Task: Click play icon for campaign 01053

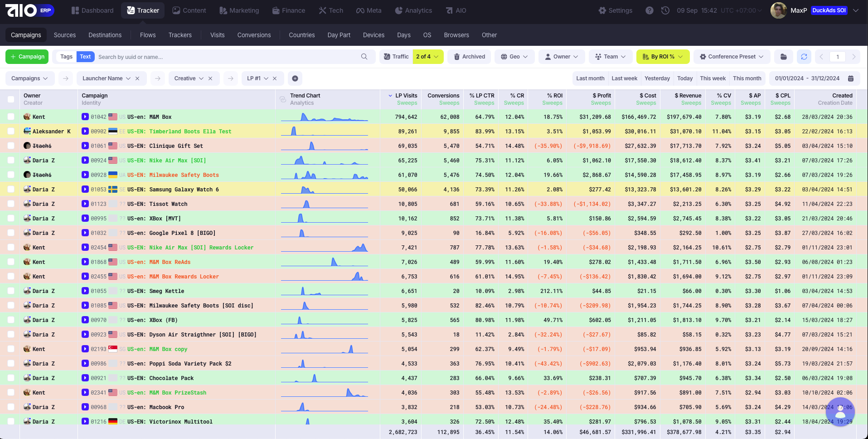Action: click(x=85, y=189)
